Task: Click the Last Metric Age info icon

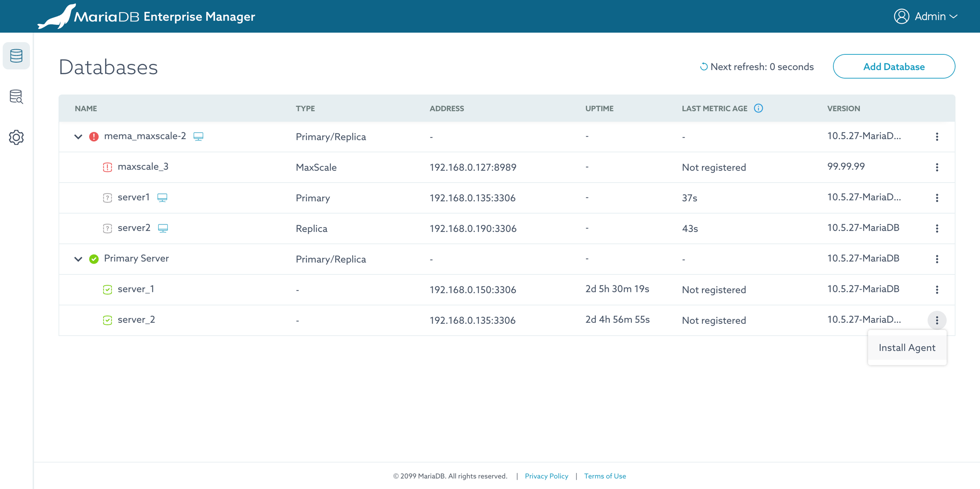Action: [x=758, y=108]
